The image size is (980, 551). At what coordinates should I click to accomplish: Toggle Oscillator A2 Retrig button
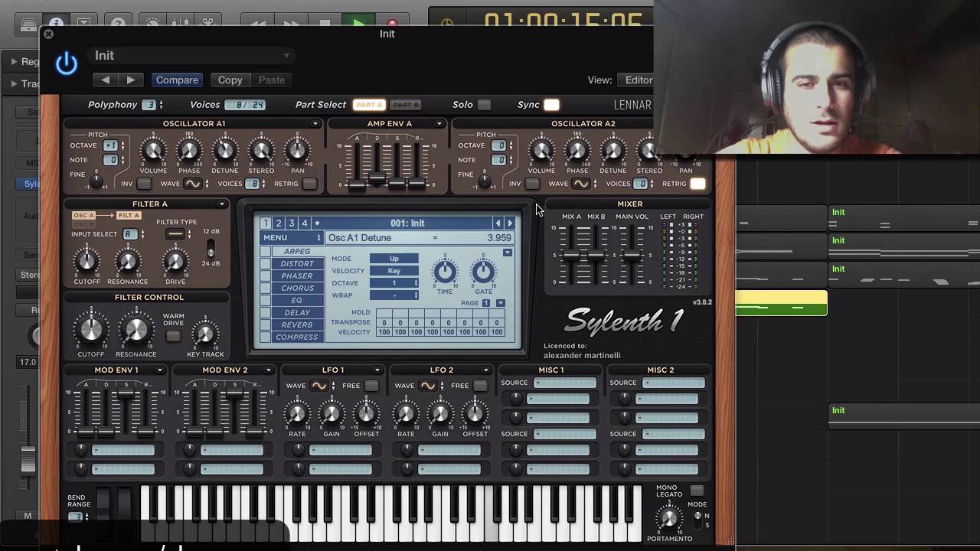click(697, 184)
